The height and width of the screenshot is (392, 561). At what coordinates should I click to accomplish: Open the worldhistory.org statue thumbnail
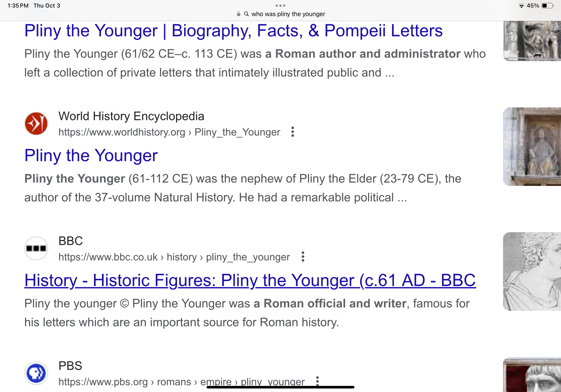[532, 147]
